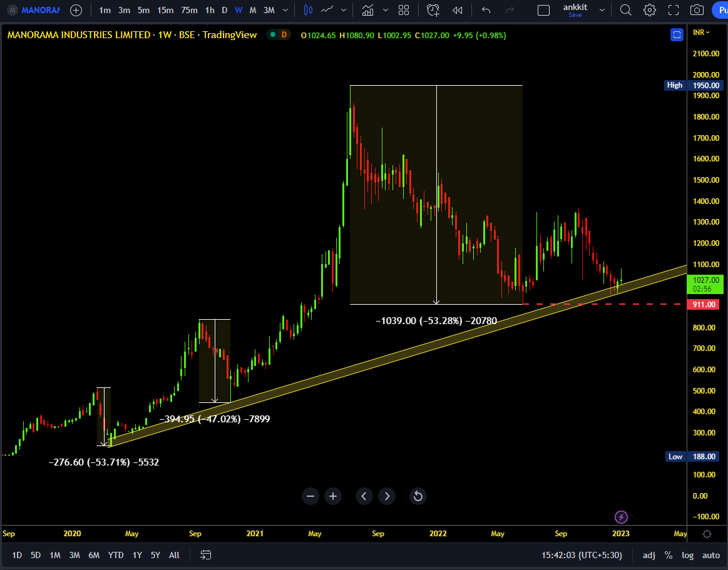This screenshot has width=728, height=570.
Task: Zoom out with the minus button
Action: coord(310,496)
